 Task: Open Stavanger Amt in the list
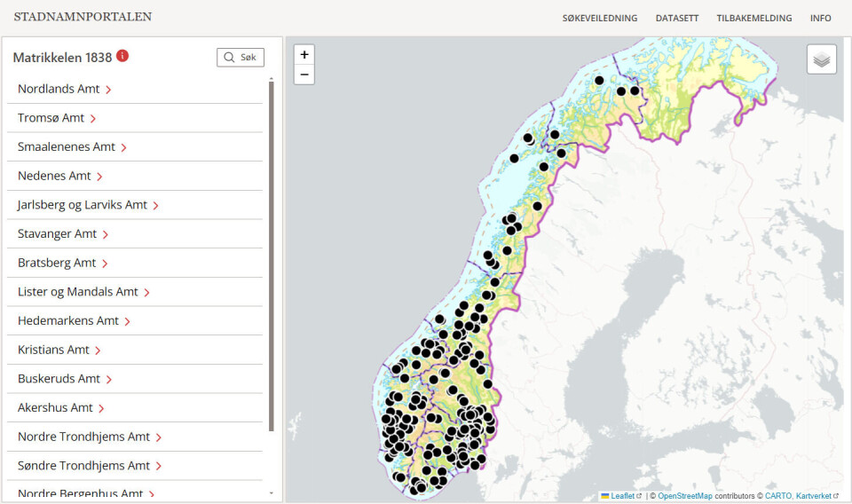click(63, 234)
